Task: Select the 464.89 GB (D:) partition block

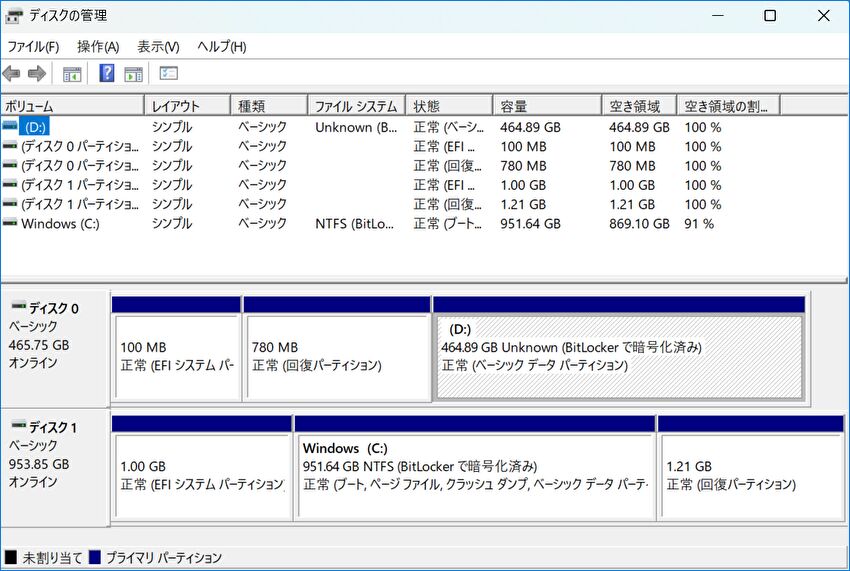Action: pos(619,356)
